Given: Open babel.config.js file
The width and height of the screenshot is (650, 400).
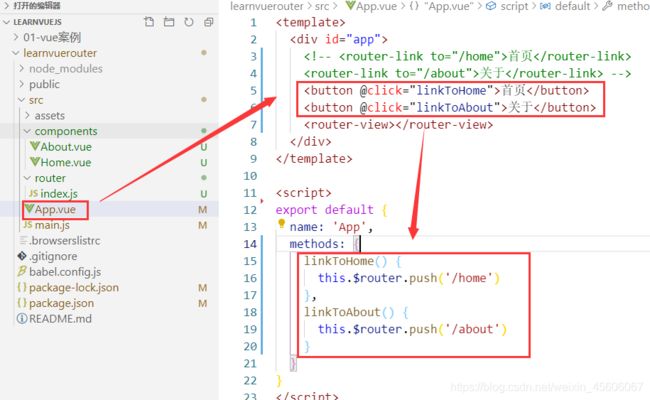Looking at the screenshot, I should click(65, 272).
